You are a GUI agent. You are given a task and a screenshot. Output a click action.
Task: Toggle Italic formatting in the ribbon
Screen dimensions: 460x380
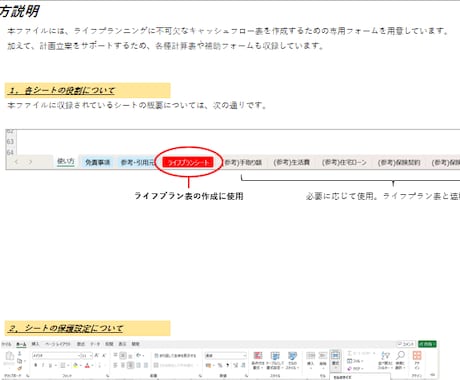[43, 365]
